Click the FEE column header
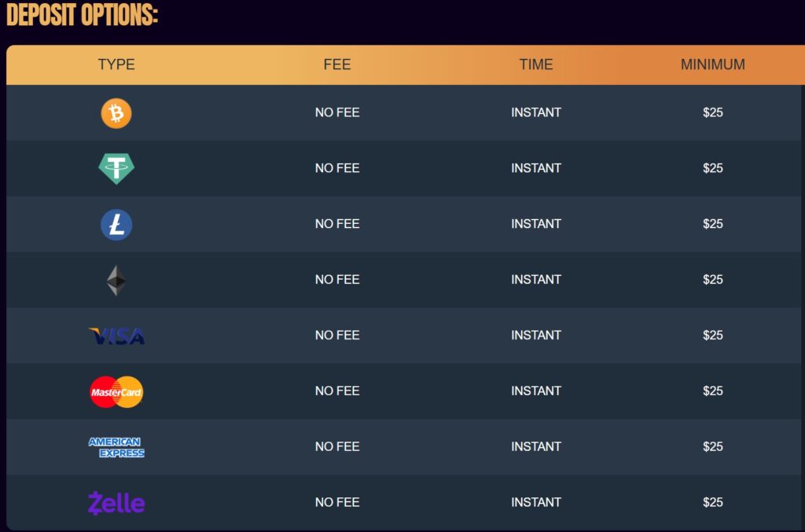This screenshot has width=805, height=532. pyautogui.click(x=337, y=64)
